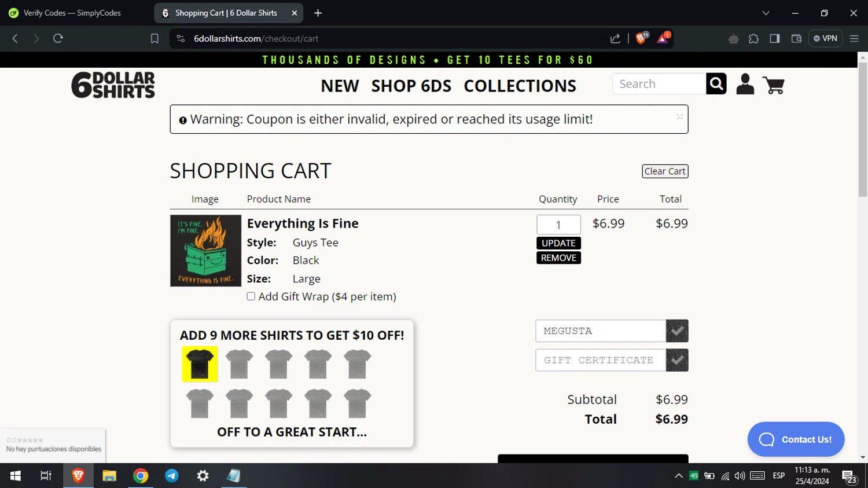Screen dimensions: 868x488
Task: Bookmark this page icon
Action: [155, 38]
